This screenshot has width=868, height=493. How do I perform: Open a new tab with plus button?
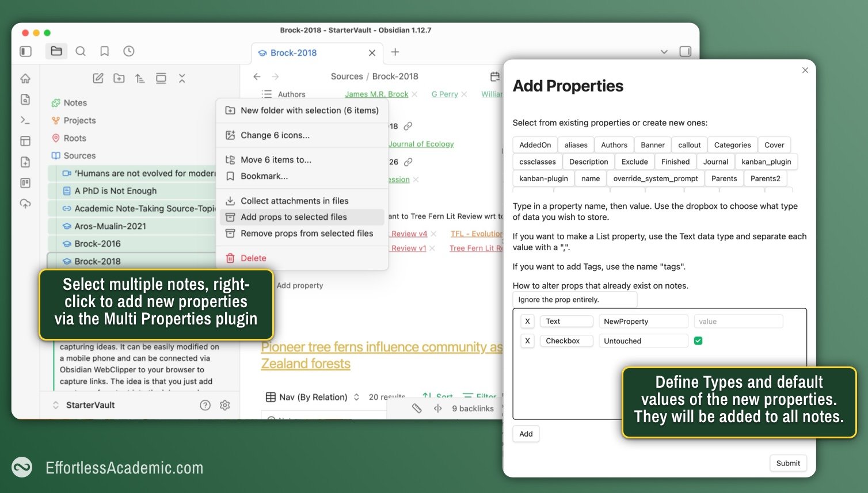395,52
